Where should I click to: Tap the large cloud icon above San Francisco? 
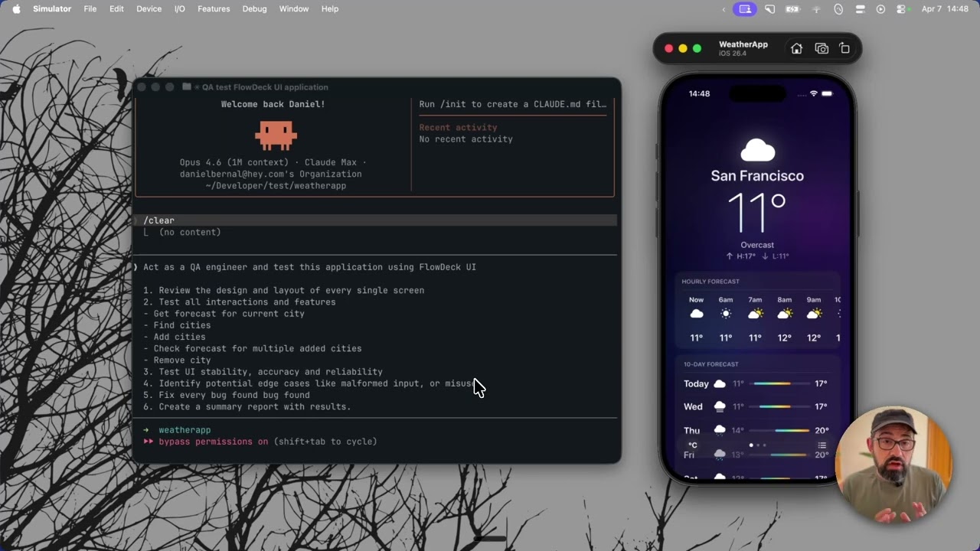757,150
